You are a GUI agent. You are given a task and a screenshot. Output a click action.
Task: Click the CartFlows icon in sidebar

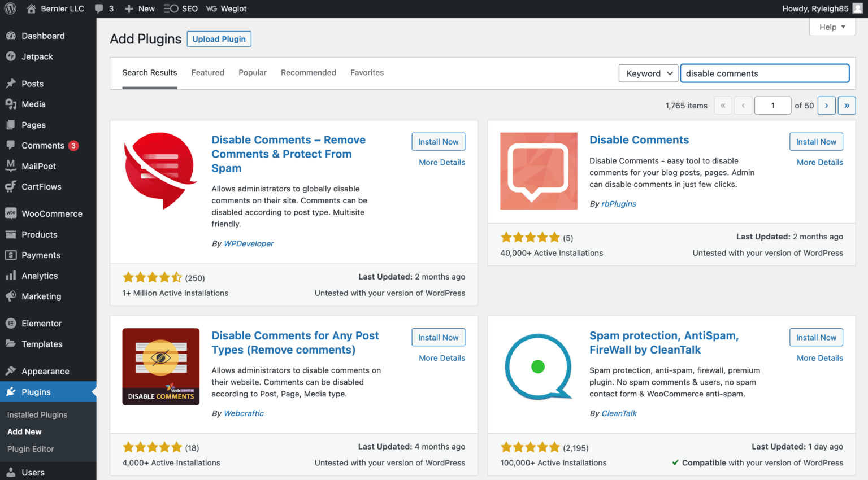(11, 186)
